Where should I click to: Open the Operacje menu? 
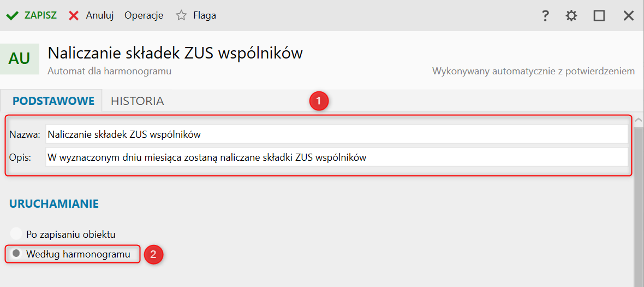click(x=144, y=15)
